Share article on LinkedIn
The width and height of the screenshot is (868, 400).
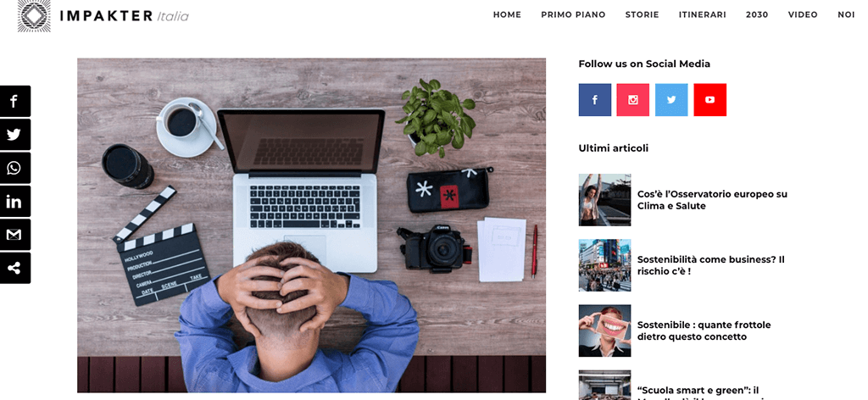click(x=15, y=202)
